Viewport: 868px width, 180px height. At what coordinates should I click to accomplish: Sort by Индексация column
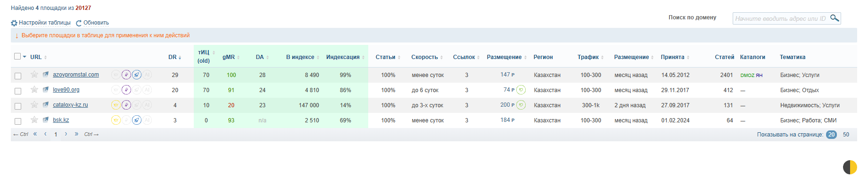coord(346,57)
